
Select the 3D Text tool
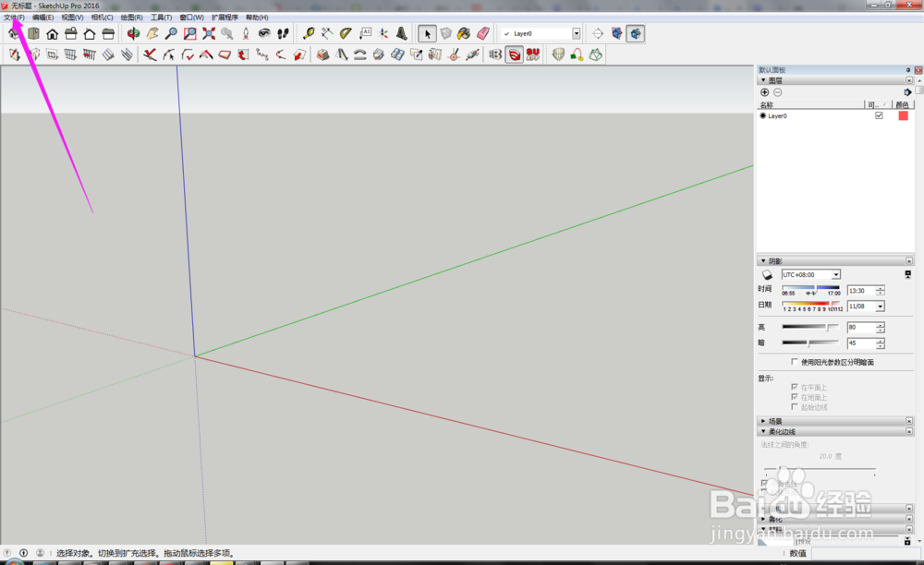[402, 33]
